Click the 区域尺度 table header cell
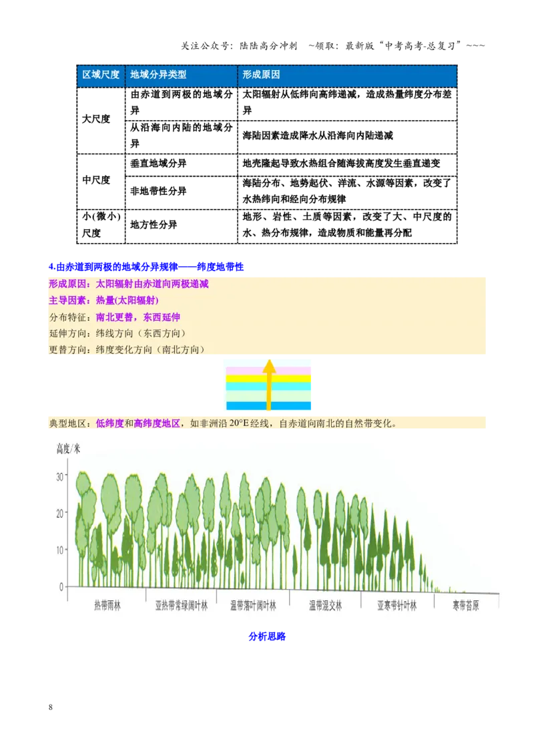 point(101,75)
